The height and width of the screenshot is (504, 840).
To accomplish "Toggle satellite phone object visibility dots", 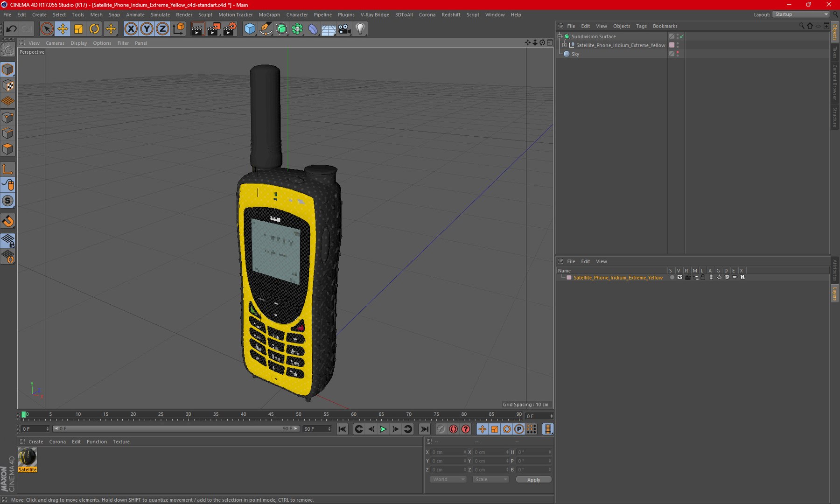I will [x=678, y=45].
